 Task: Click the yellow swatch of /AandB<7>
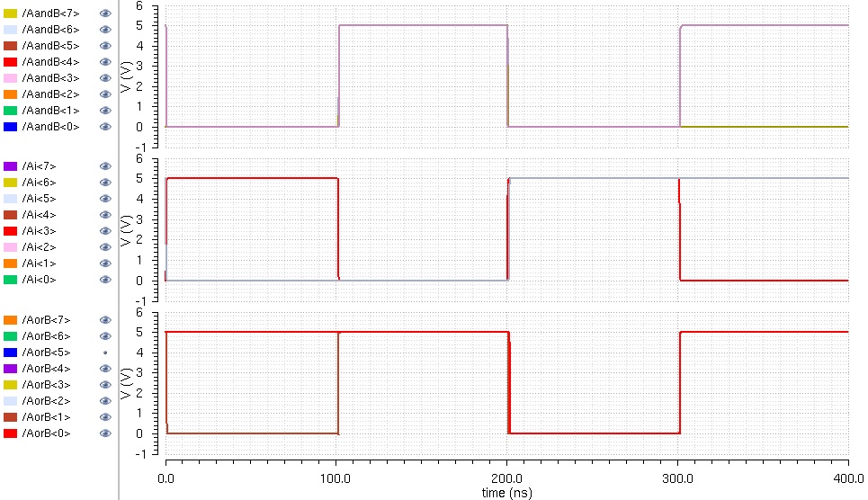11,13
